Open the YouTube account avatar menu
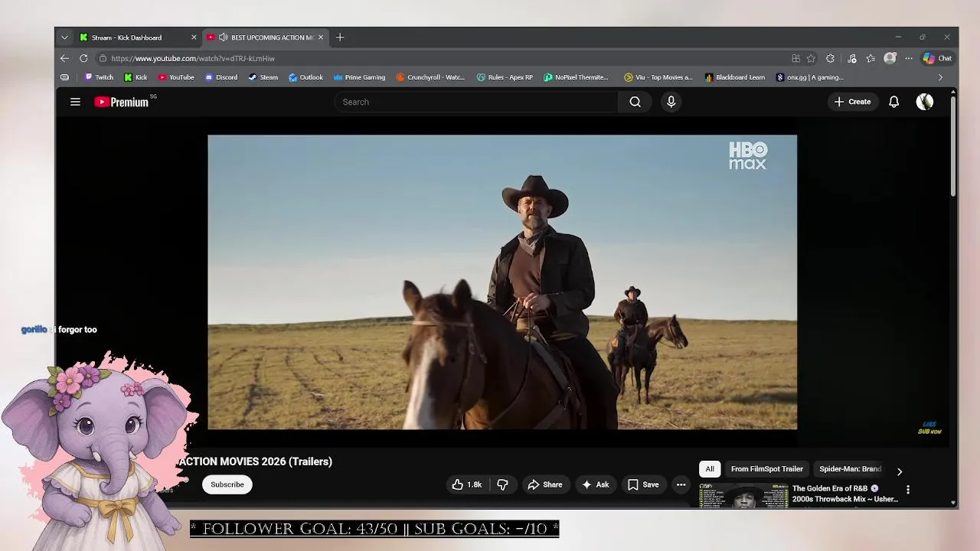Image resolution: width=980 pixels, height=551 pixels. pyautogui.click(x=925, y=102)
